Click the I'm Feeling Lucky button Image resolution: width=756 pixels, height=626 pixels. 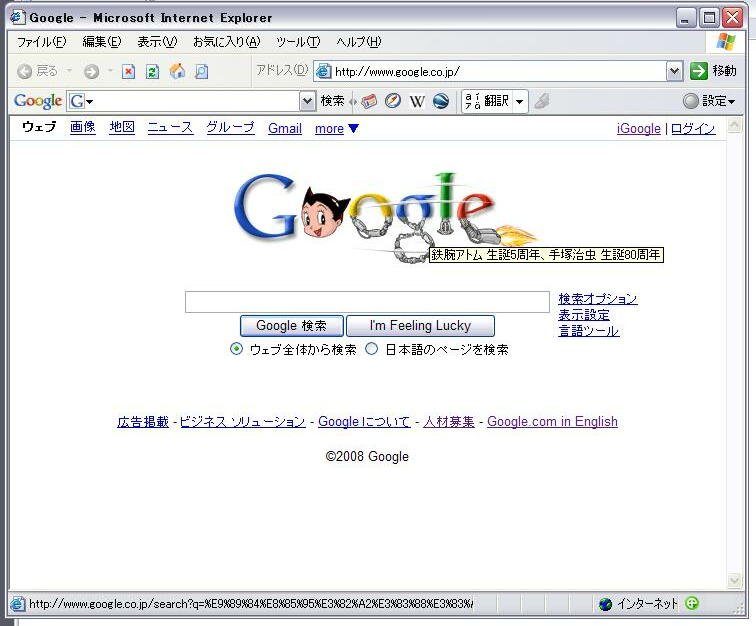click(420, 326)
